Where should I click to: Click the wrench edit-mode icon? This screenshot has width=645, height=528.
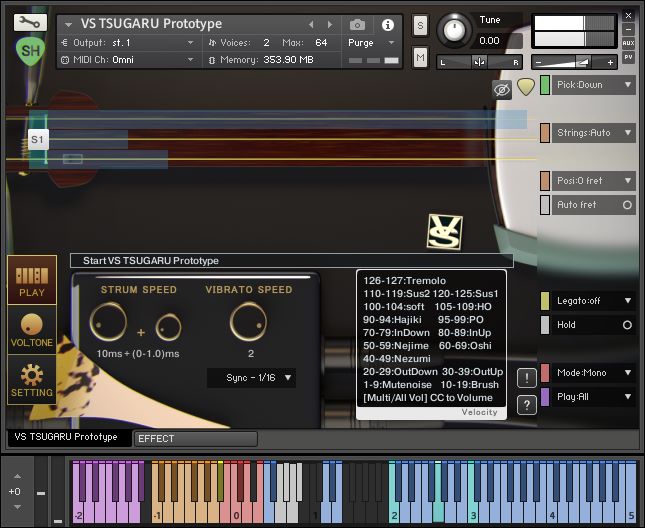click(30, 21)
